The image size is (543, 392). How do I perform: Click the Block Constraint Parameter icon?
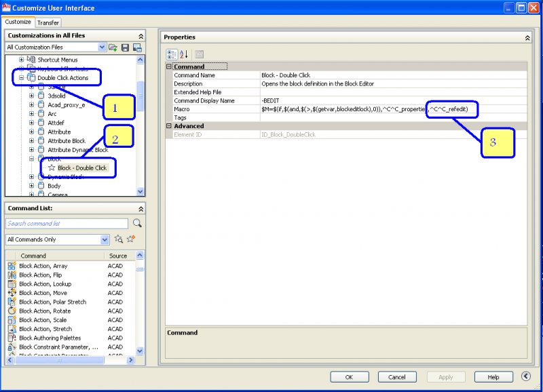[x=12, y=347]
